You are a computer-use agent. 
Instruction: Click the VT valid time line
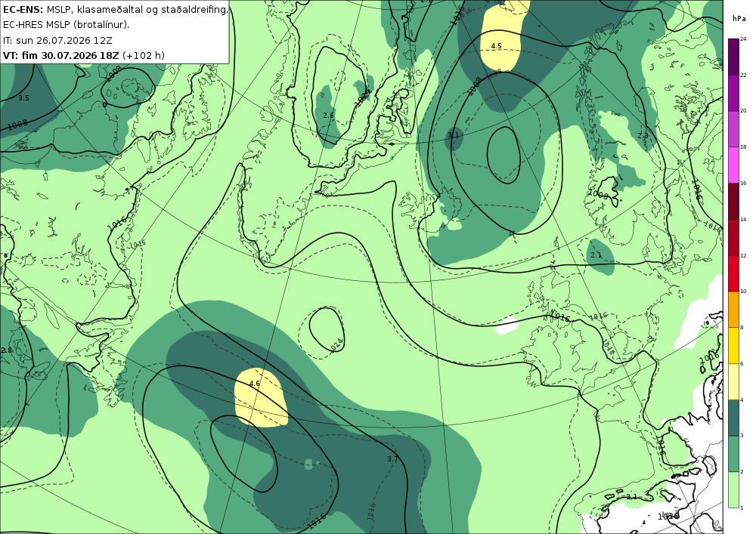click(x=83, y=55)
